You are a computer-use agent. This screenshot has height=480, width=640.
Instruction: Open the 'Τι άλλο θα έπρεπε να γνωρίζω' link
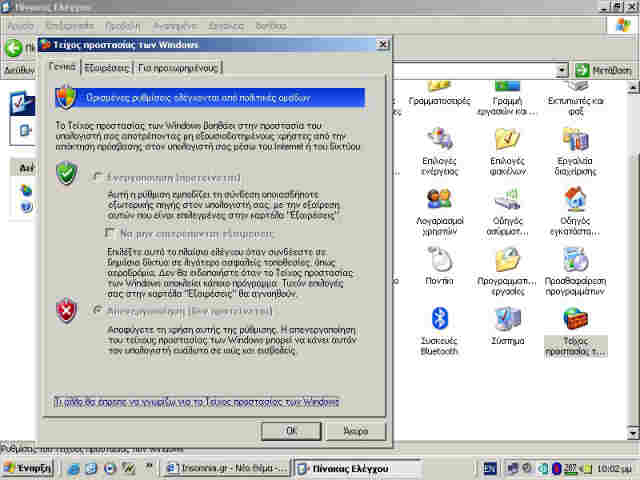click(196, 401)
